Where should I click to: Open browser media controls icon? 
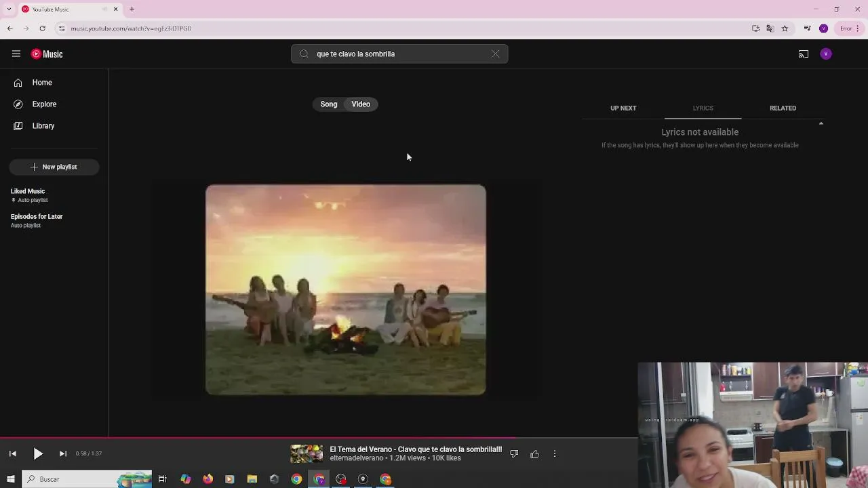pyautogui.click(x=807, y=28)
